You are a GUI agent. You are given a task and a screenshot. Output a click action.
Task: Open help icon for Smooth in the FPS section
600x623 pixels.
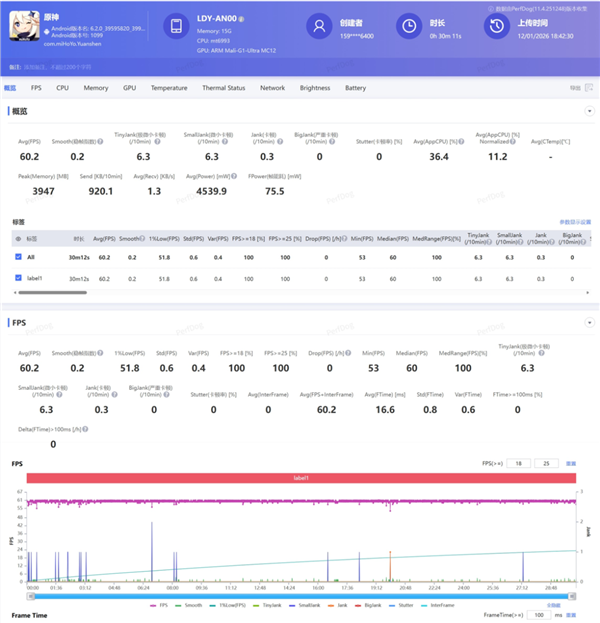pos(100,353)
